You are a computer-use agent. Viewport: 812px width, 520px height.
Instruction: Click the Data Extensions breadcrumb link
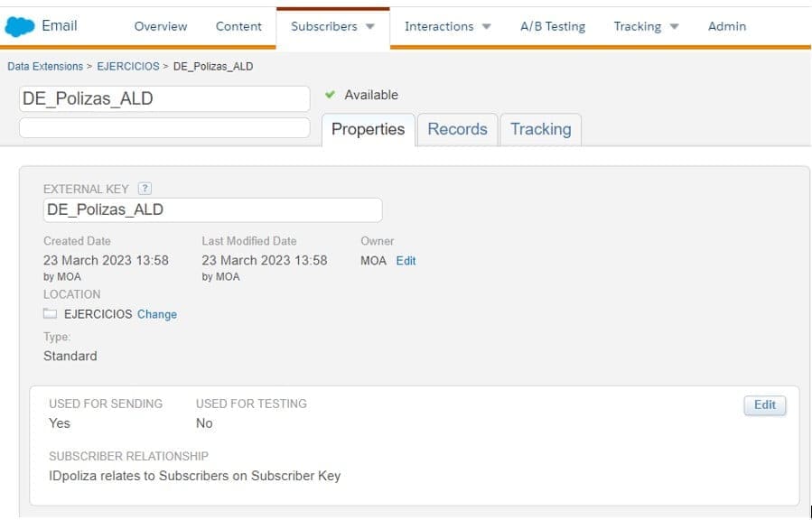[x=45, y=67]
